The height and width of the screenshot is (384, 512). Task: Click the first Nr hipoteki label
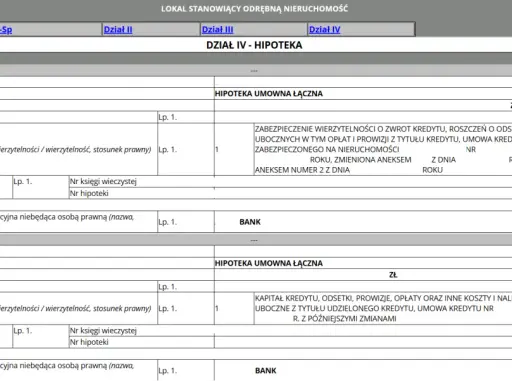coord(89,193)
